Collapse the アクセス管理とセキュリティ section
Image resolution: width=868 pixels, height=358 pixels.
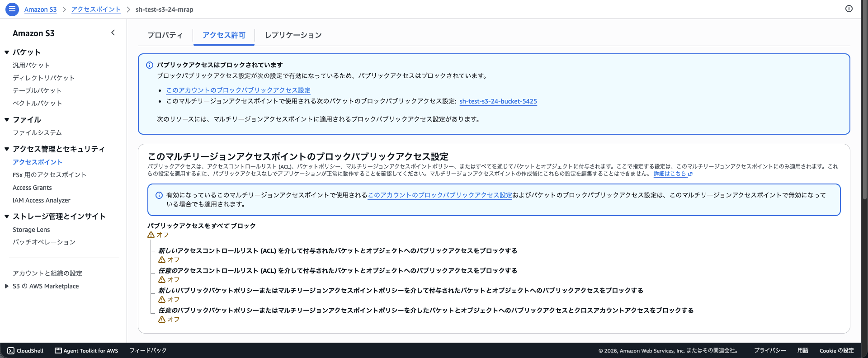click(7, 149)
